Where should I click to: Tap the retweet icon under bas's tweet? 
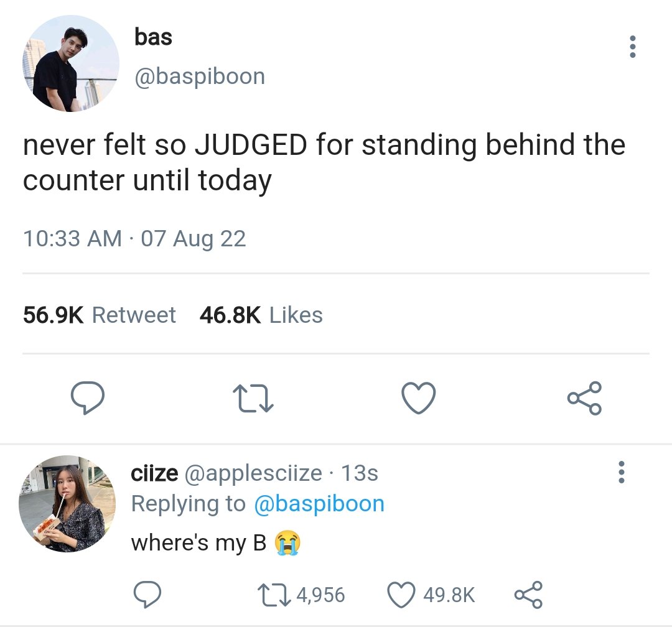tap(253, 399)
